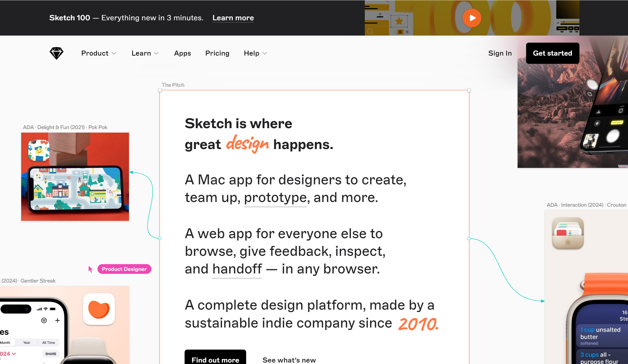Open the Product menu

[99, 53]
